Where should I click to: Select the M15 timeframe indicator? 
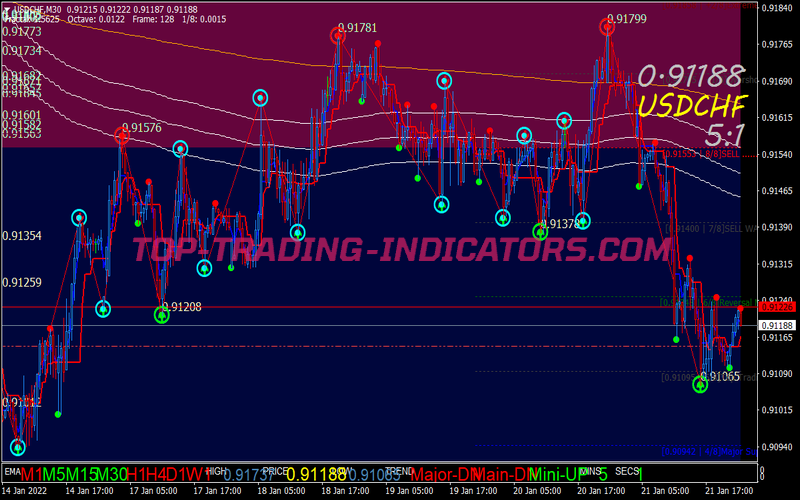pyautogui.click(x=82, y=474)
